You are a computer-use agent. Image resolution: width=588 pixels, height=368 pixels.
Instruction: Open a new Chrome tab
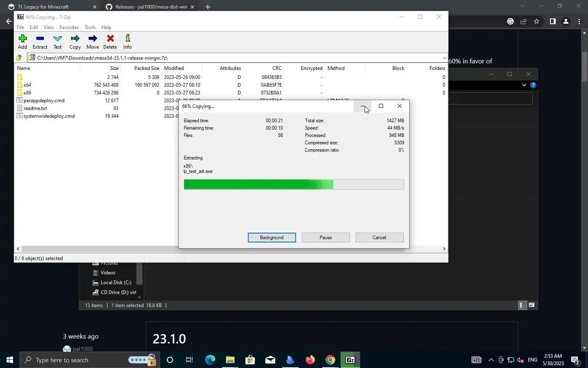207,7
